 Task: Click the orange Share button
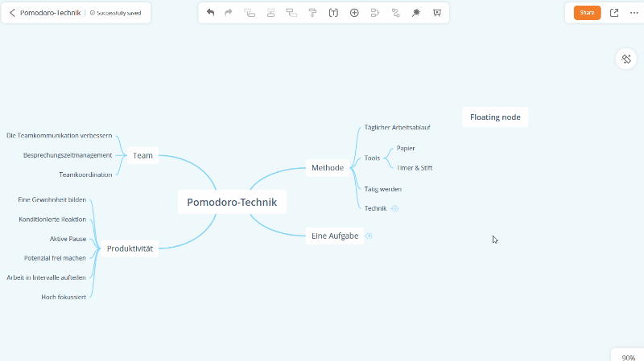tap(587, 13)
